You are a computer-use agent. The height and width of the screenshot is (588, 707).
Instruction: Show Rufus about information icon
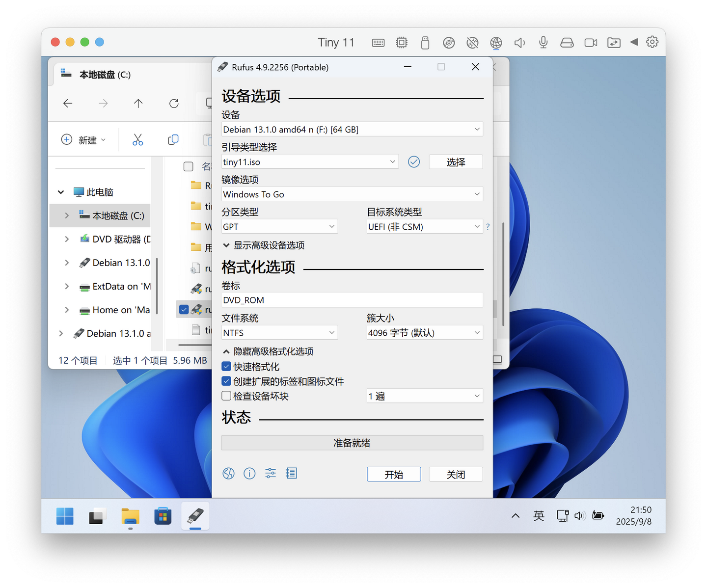(249, 473)
